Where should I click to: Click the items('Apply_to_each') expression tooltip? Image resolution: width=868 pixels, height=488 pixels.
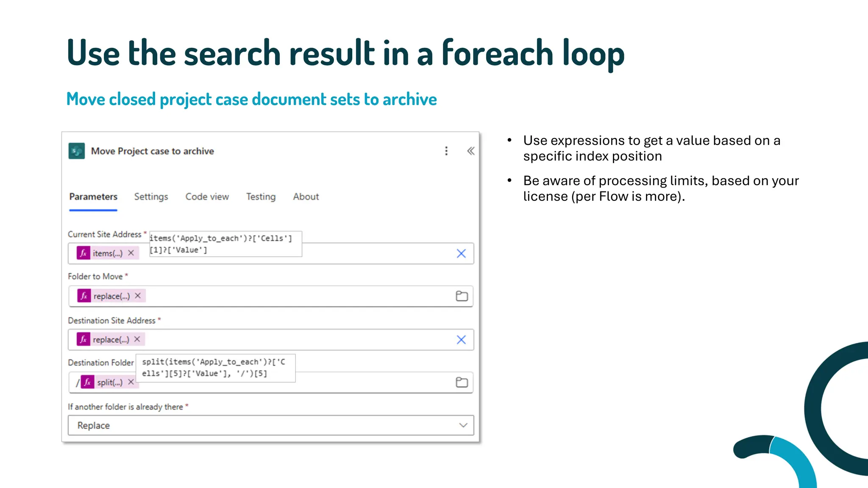coord(225,244)
